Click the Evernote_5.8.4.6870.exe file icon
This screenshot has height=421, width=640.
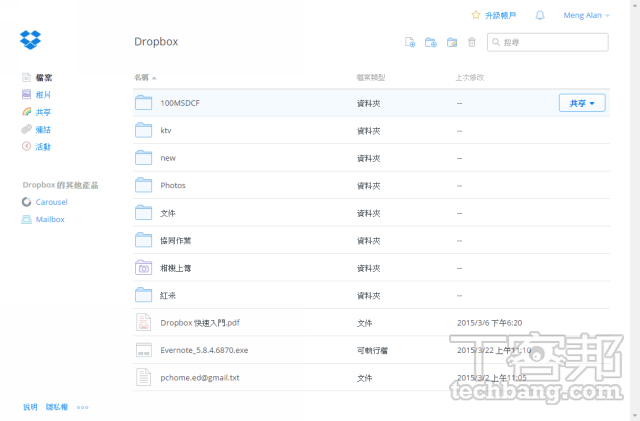point(143,350)
